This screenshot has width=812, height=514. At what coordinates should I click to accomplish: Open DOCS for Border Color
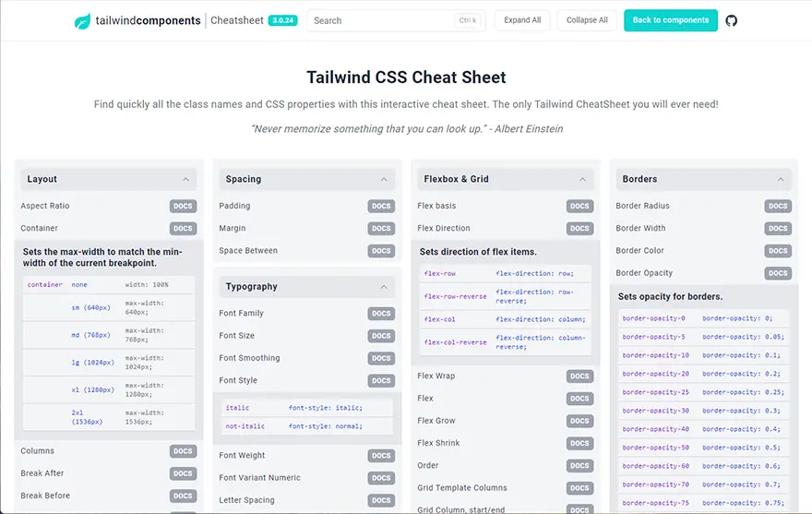(778, 251)
